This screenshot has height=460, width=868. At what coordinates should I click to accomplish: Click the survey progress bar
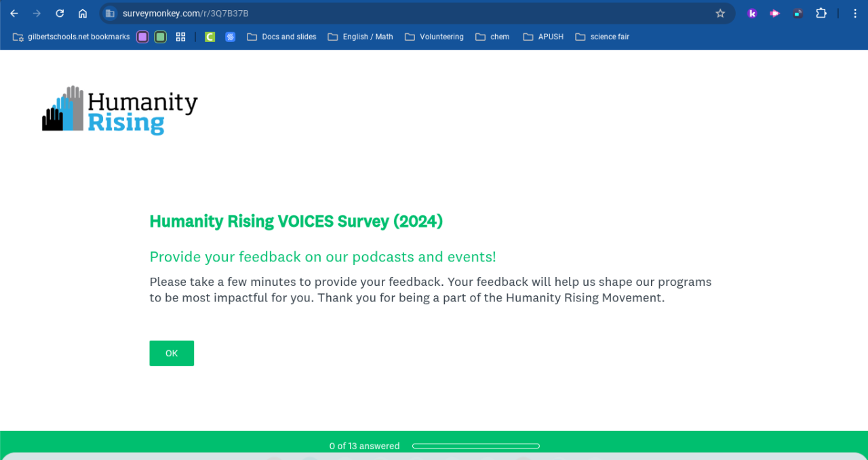point(475,446)
